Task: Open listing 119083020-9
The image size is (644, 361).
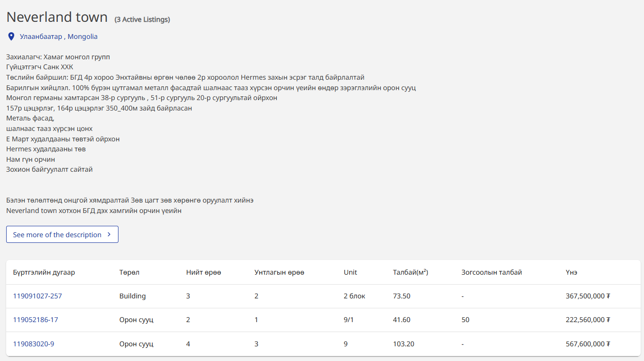Action: (x=34, y=344)
